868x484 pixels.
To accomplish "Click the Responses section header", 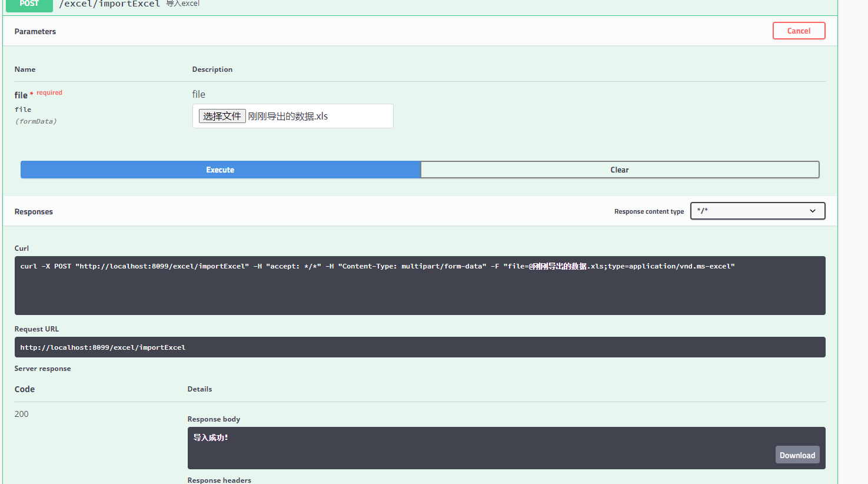I will (x=34, y=211).
